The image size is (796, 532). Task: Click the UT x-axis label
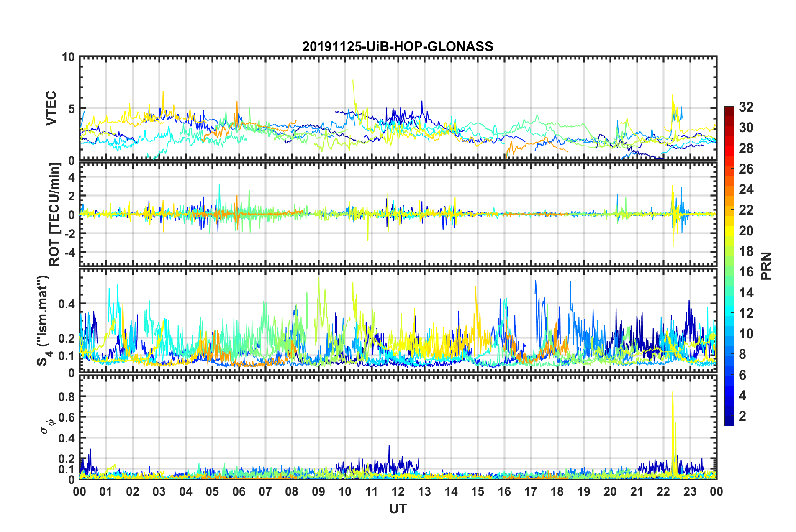tap(398, 509)
